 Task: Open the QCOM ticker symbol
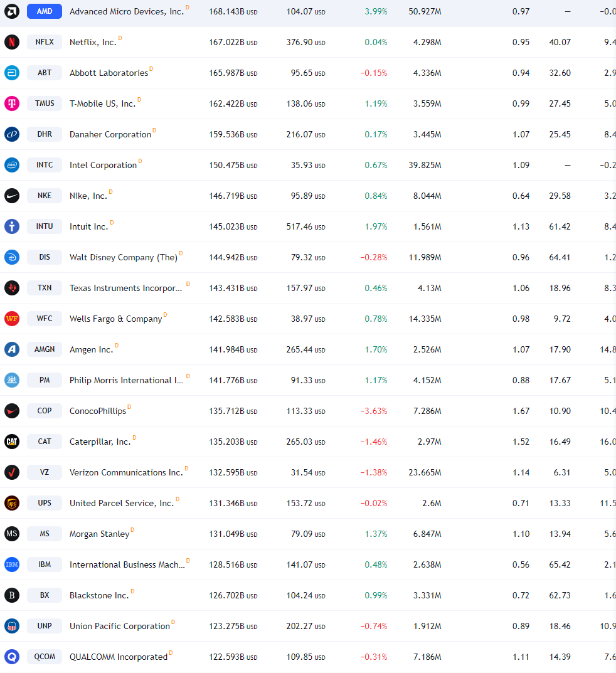coord(45,657)
